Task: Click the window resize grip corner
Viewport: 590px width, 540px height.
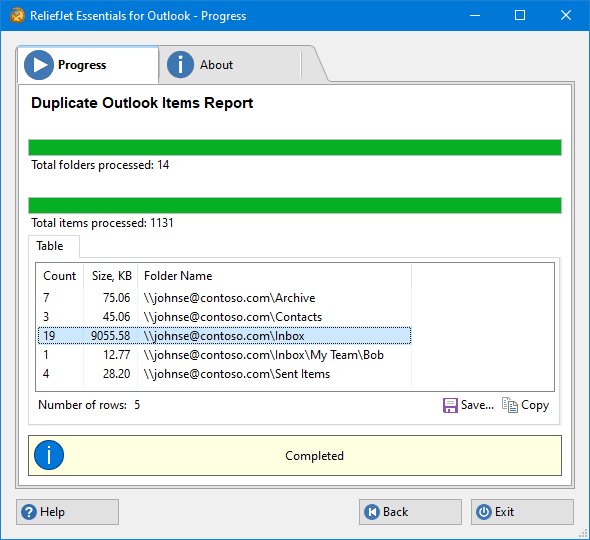Action: pyautogui.click(x=583, y=533)
